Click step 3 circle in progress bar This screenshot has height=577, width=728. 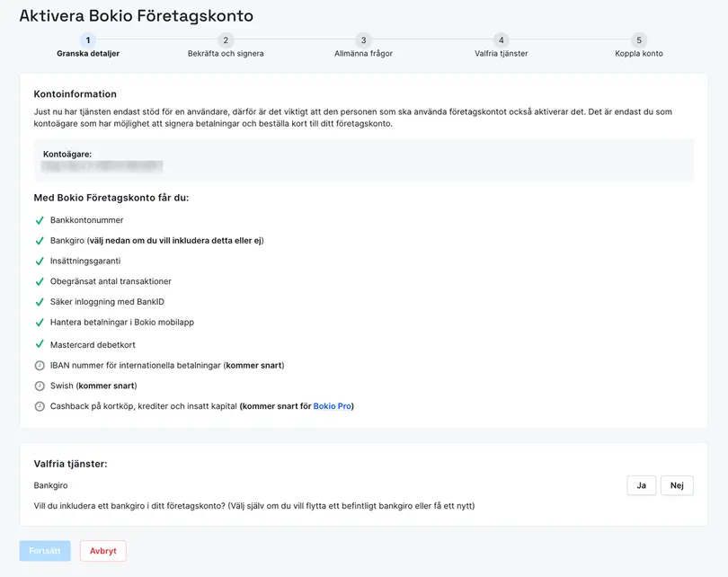(363, 40)
